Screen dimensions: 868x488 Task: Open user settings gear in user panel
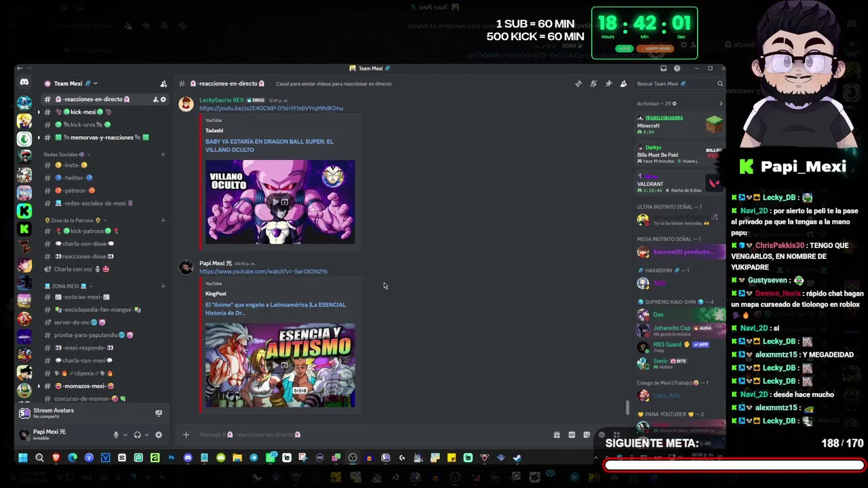159,434
